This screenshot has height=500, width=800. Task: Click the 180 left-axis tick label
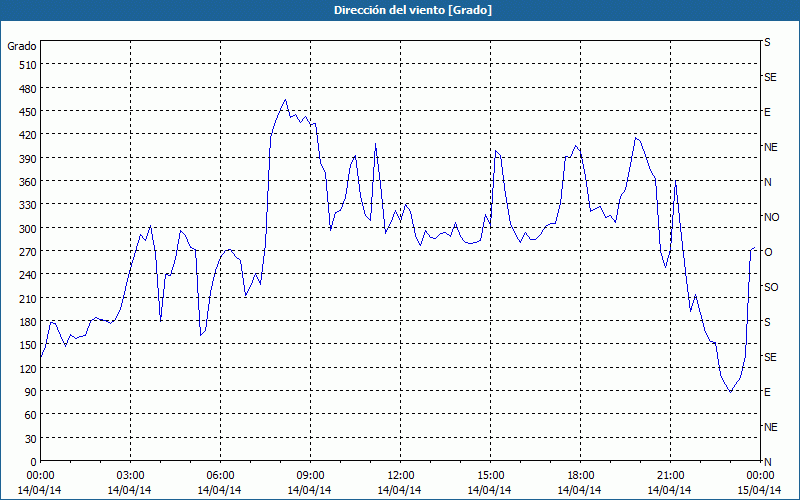pyautogui.click(x=28, y=322)
